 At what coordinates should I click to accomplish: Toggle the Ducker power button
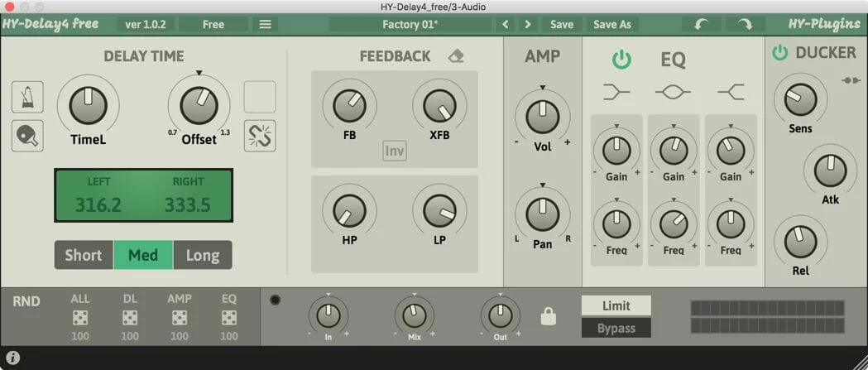(779, 53)
